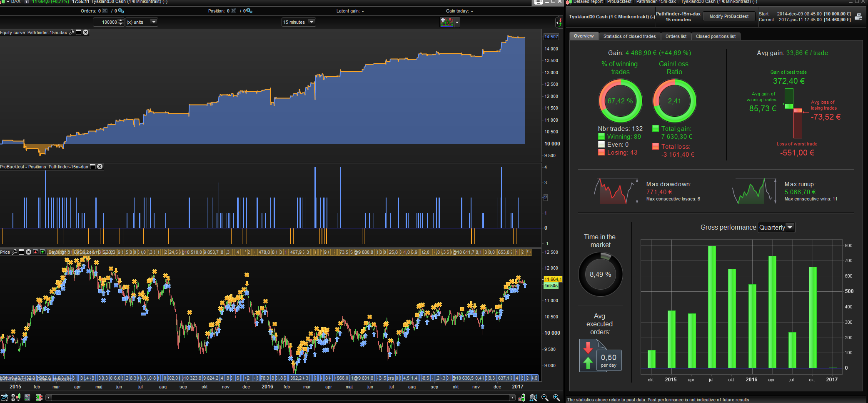Click the Modify ProBacktest button
Viewport: 868px width, 403px height.
tap(729, 17)
